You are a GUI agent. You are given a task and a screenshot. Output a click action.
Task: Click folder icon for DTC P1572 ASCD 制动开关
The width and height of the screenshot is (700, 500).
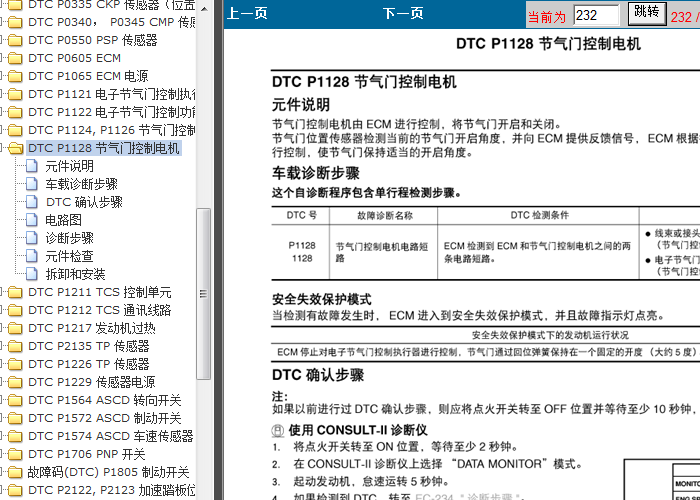[x=15, y=418]
